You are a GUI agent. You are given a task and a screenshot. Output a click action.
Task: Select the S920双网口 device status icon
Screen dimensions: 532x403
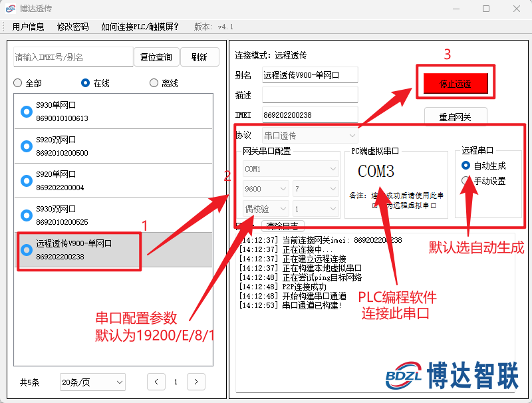click(x=27, y=146)
